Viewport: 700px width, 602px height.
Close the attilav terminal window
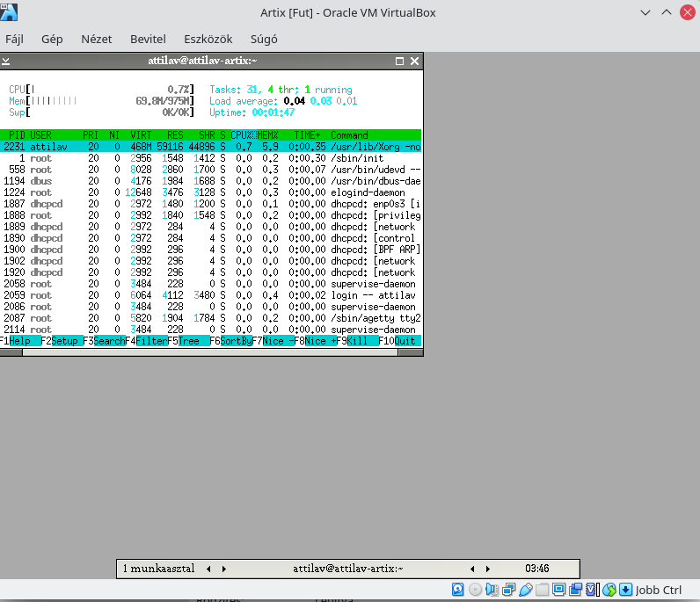click(x=414, y=62)
